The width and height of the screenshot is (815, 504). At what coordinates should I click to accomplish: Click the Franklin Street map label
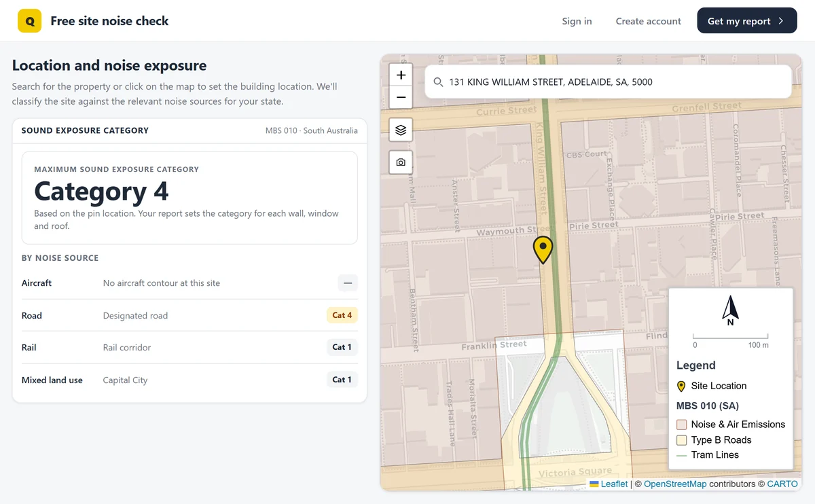(494, 346)
